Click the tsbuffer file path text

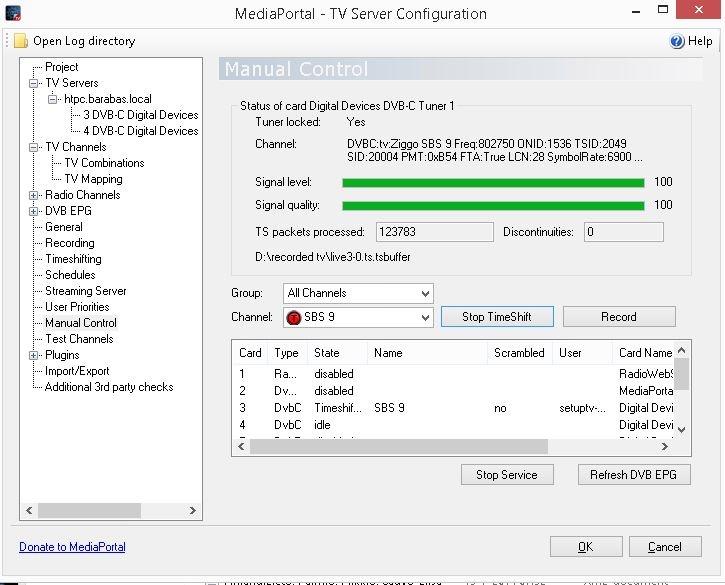click(x=332, y=257)
